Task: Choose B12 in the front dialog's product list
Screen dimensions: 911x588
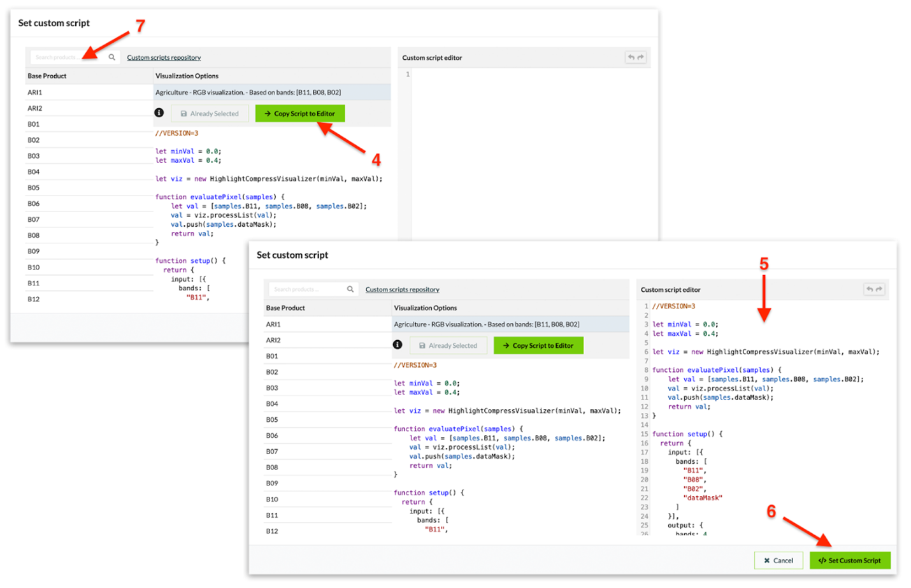Action: click(x=272, y=531)
